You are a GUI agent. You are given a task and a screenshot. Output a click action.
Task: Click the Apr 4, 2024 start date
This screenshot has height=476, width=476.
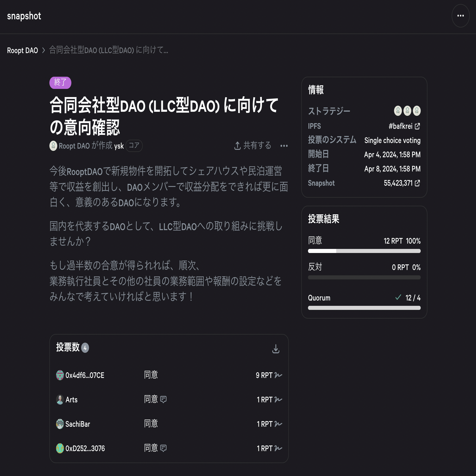pos(392,154)
